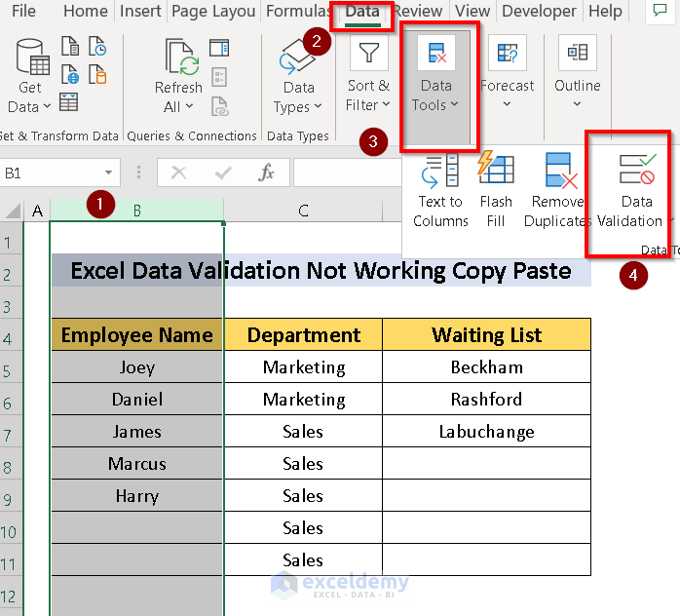Expand the Outline group dropdown
Screen dimensions: 680x616
coord(577,104)
